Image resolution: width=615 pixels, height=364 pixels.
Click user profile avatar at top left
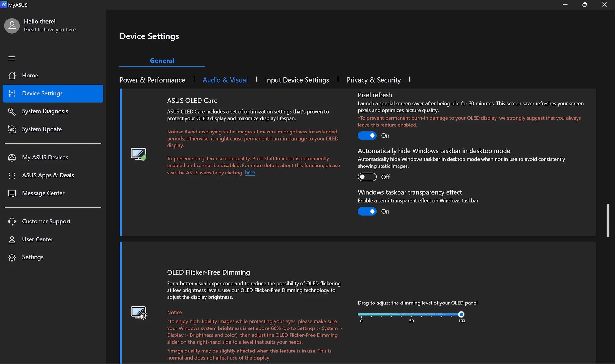pos(12,26)
